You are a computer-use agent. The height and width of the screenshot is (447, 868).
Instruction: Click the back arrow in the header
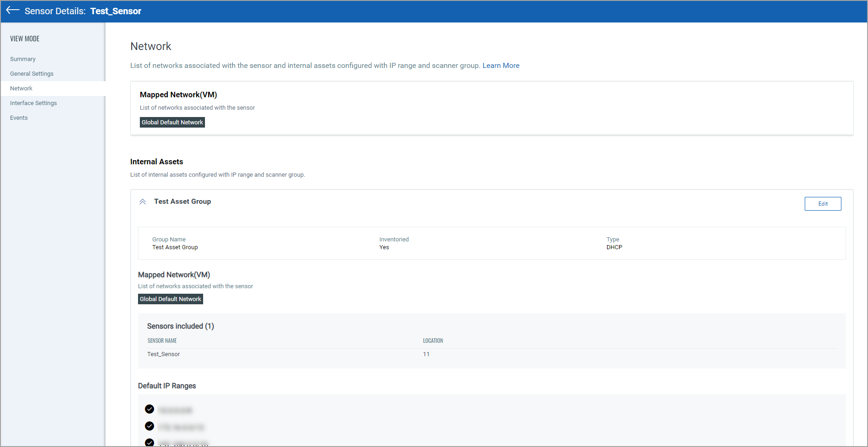[x=12, y=11]
